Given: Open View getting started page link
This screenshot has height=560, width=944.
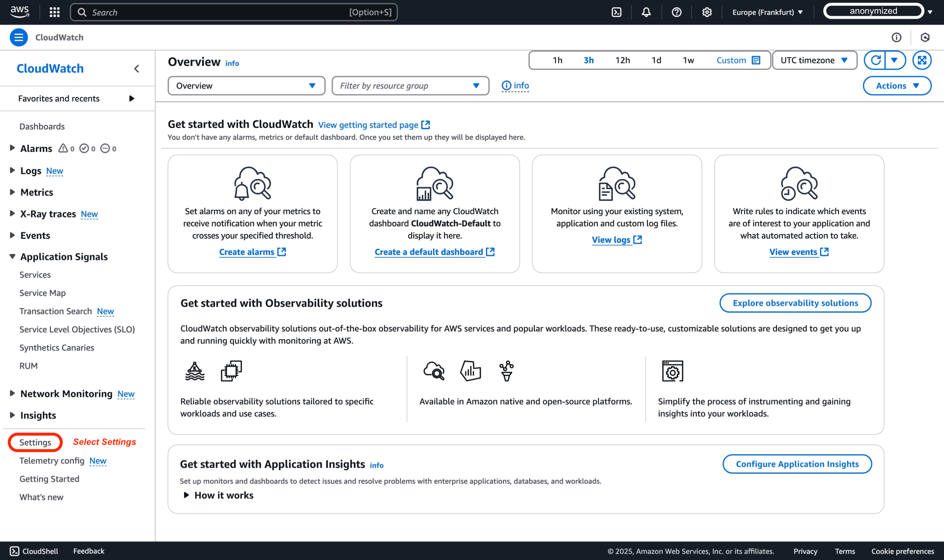Looking at the screenshot, I should click(x=374, y=125).
